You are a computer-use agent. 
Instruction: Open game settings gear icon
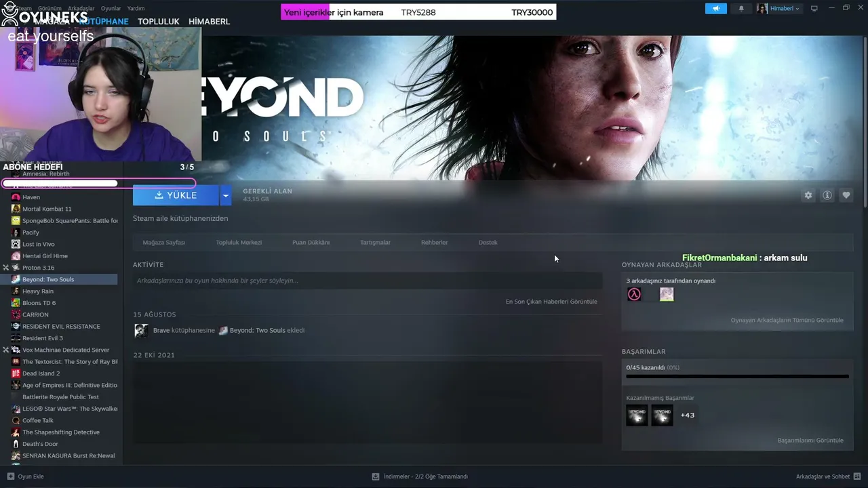808,195
